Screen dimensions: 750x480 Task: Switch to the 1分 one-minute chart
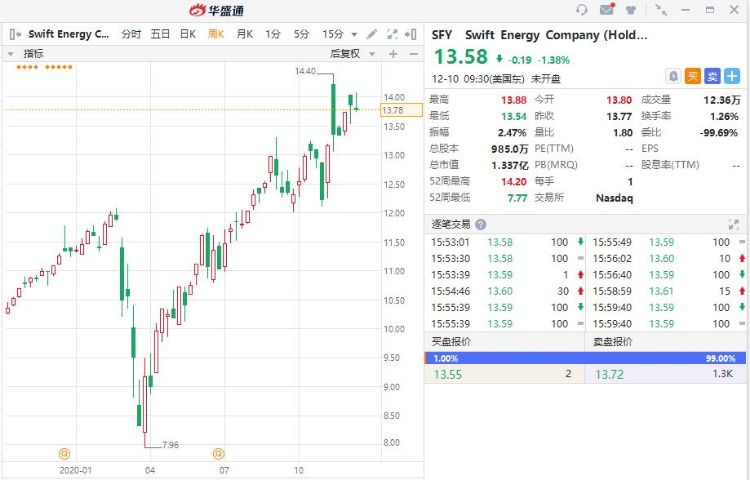(x=273, y=34)
